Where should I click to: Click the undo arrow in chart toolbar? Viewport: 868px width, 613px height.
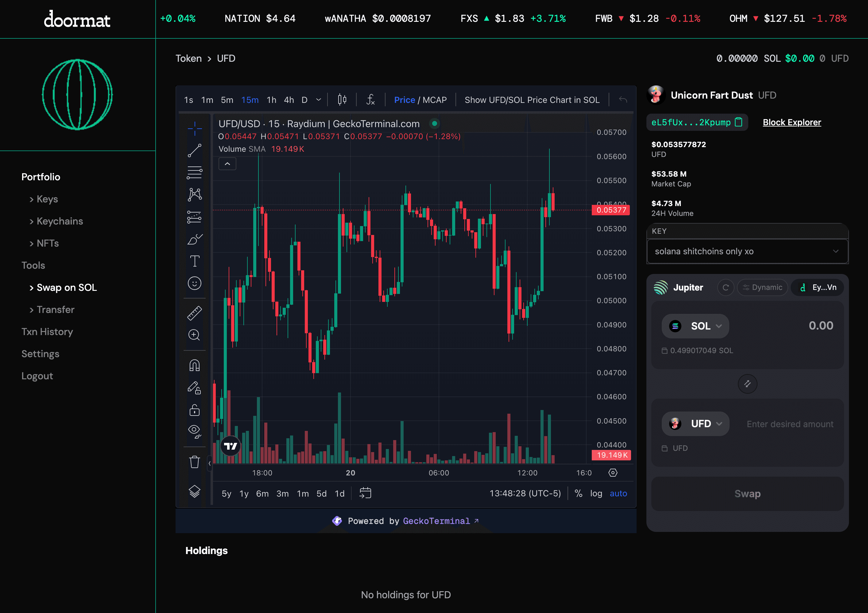coord(623,100)
